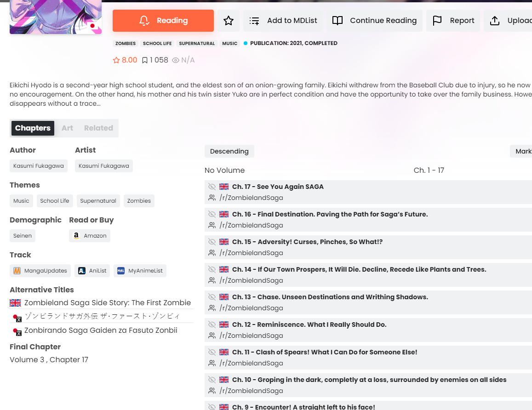532x410 pixels.
Task: Click the manga cover thumbnail
Action: 56,16
